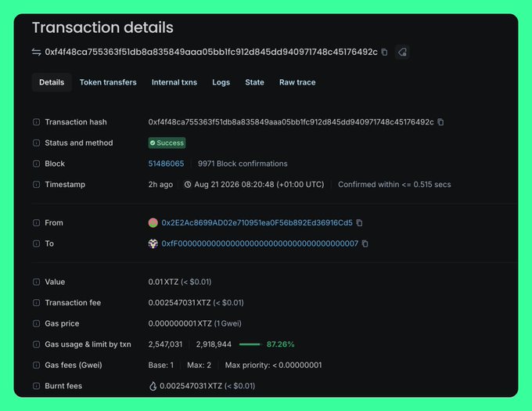Viewport: 532px width, 411px height.
Task: Click info icon next to Status and method
Action: click(36, 143)
